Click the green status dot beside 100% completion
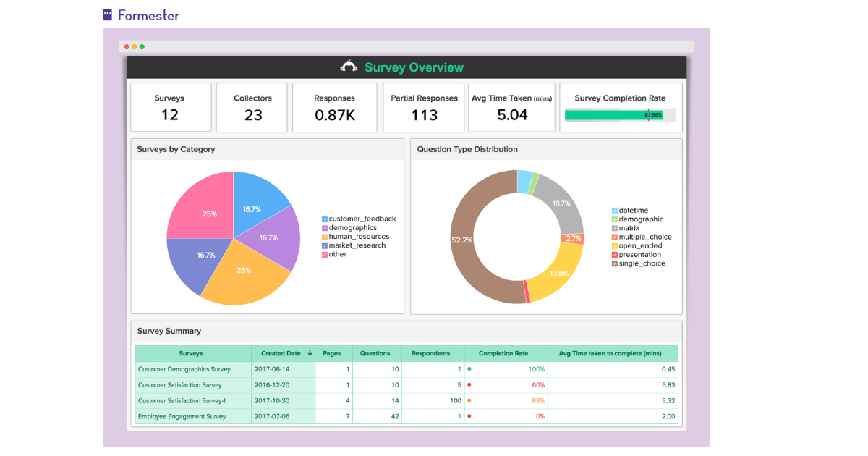Screen dimensions: 868x456 (469, 368)
